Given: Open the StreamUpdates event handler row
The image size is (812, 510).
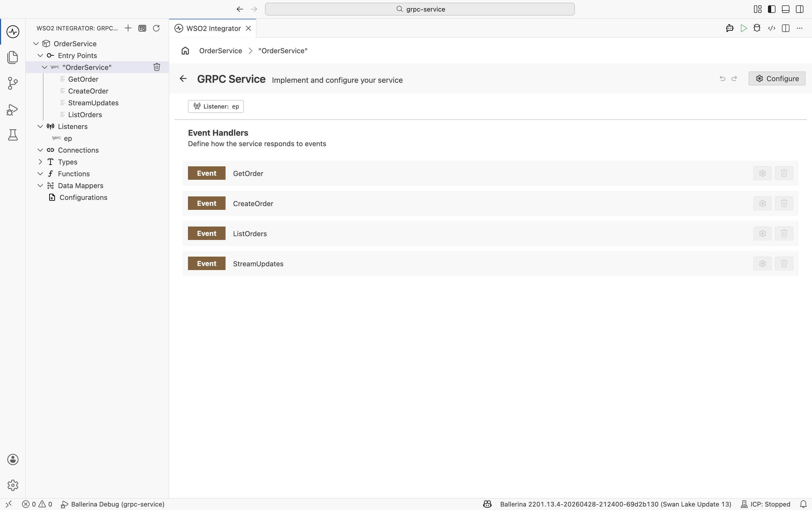Looking at the screenshot, I should tap(490, 263).
